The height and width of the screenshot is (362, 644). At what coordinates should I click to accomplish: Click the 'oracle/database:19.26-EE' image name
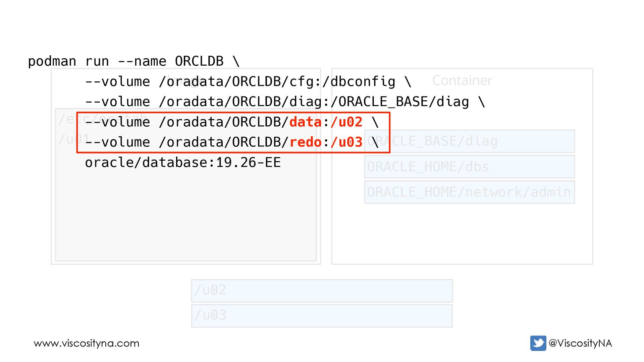click(183, 163)
